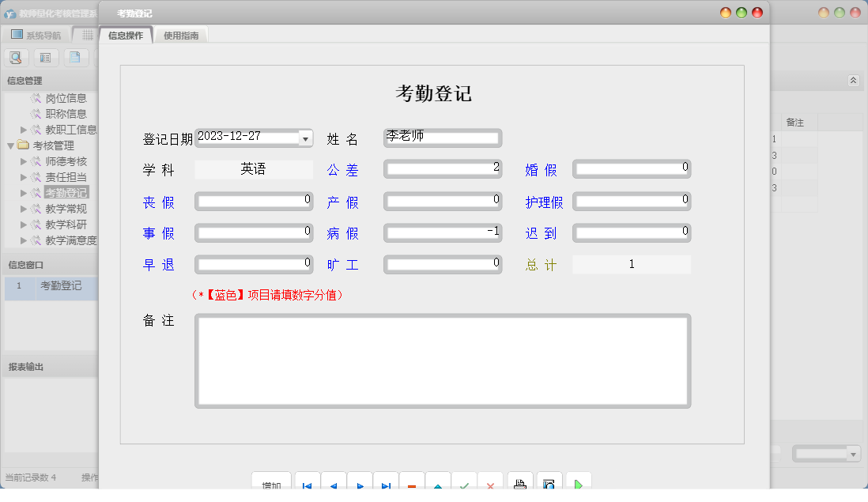Open the 登记日期 date dropdown
This screenshot has height=502, width=868.
tap(305, 138)
